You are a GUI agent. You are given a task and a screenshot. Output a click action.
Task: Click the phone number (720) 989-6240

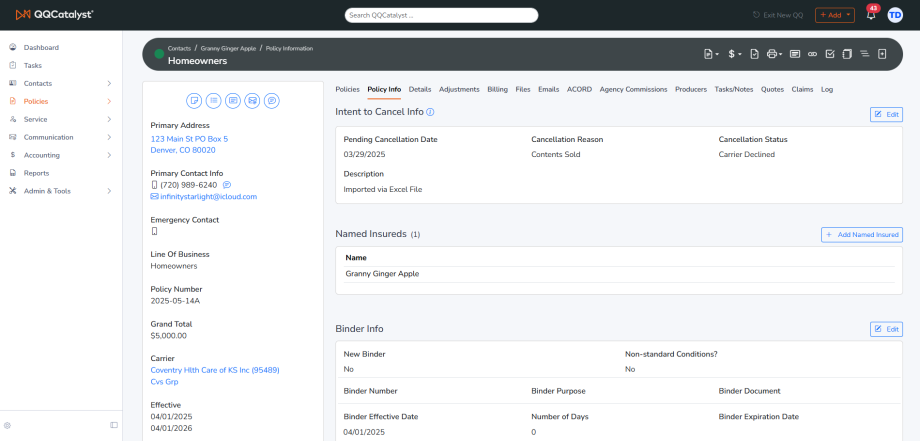188,185
